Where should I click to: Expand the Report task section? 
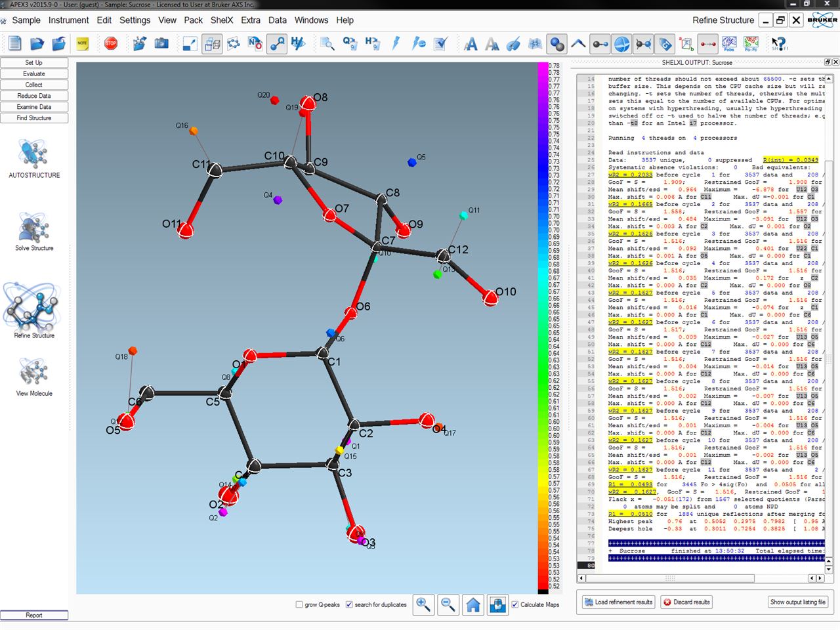(34, 616)
